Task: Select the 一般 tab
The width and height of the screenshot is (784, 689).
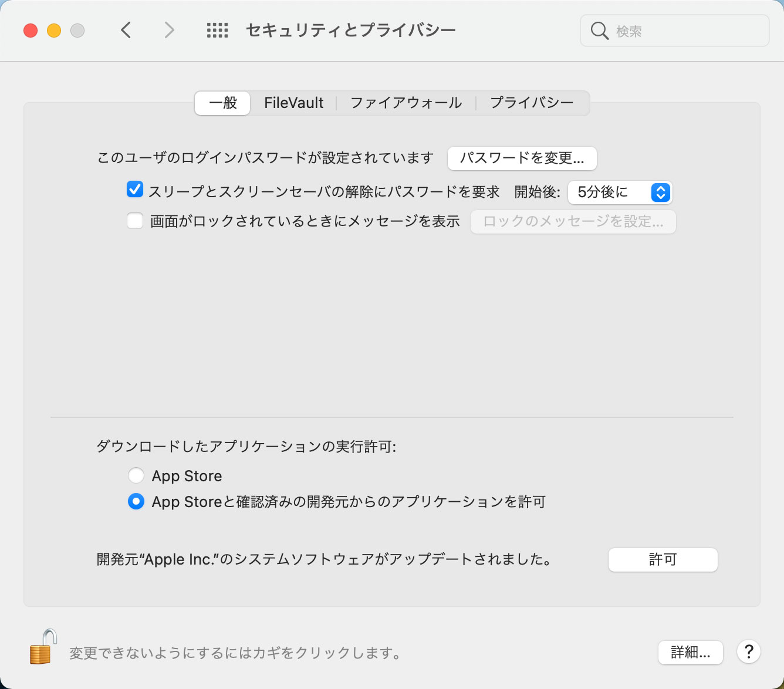Action: pyautogui.click(x=223, y=103)
